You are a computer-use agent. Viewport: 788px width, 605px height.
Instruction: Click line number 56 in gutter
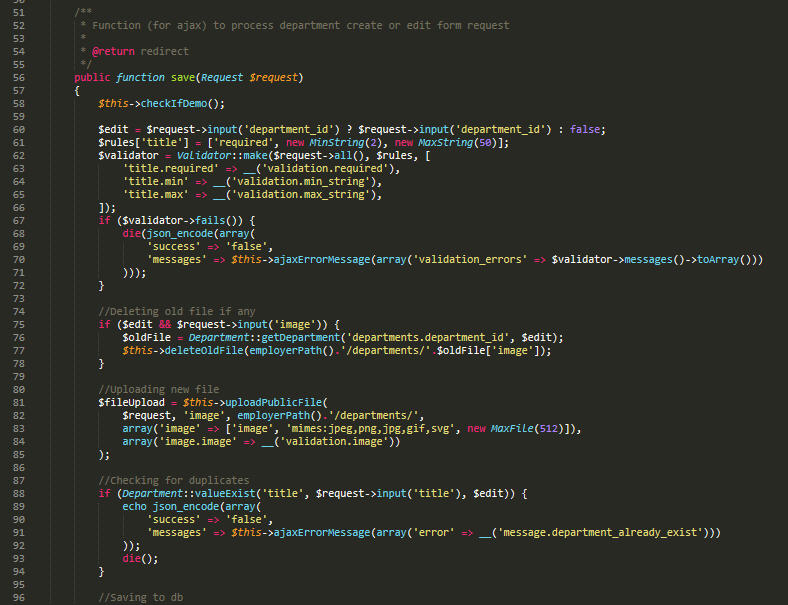[x=19, y=78]
